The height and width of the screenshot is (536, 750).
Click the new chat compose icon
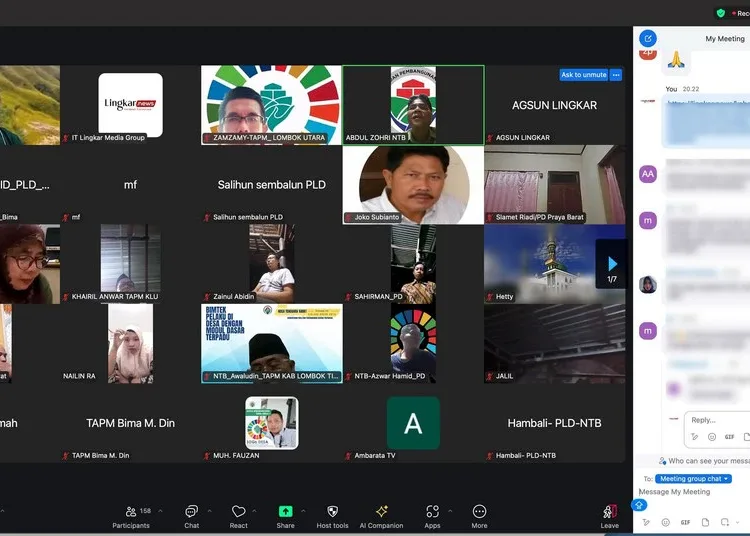click(x=648, y=38)
